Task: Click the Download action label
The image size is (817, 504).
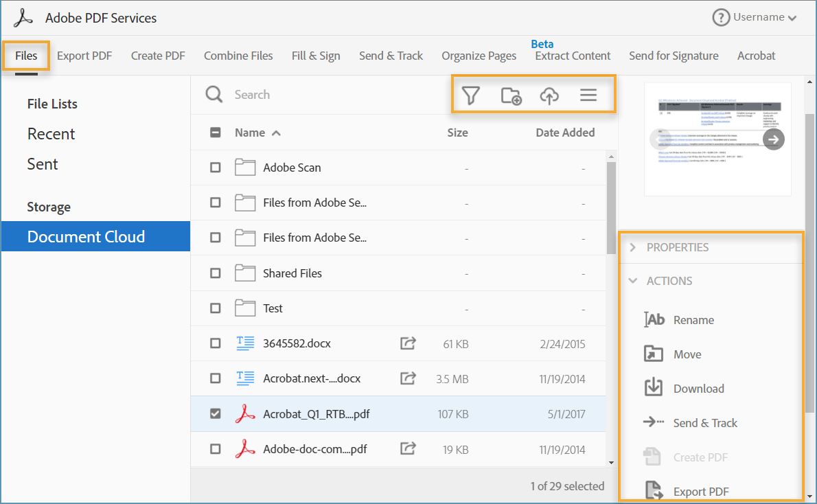Action: pyautogui.click(x=699, y=389)
